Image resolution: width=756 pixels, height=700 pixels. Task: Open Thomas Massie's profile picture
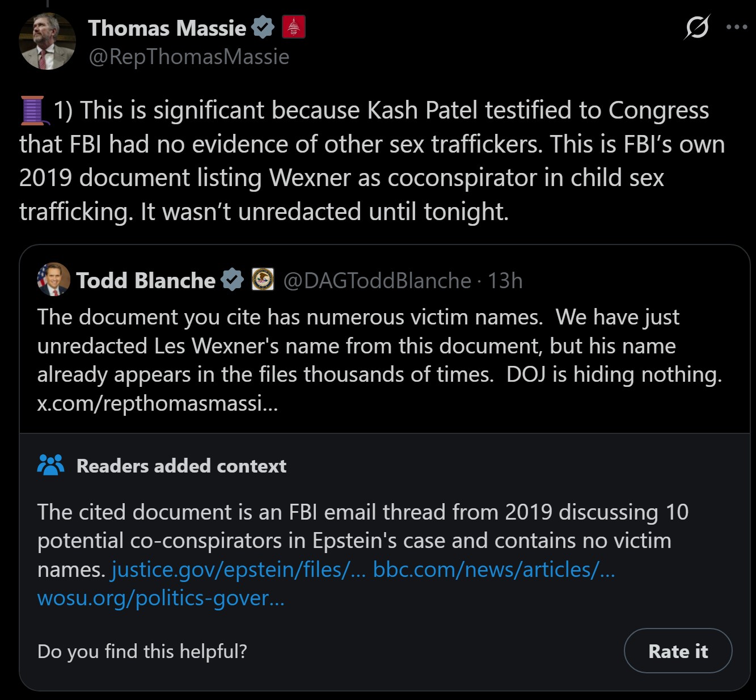pos(47,41)
